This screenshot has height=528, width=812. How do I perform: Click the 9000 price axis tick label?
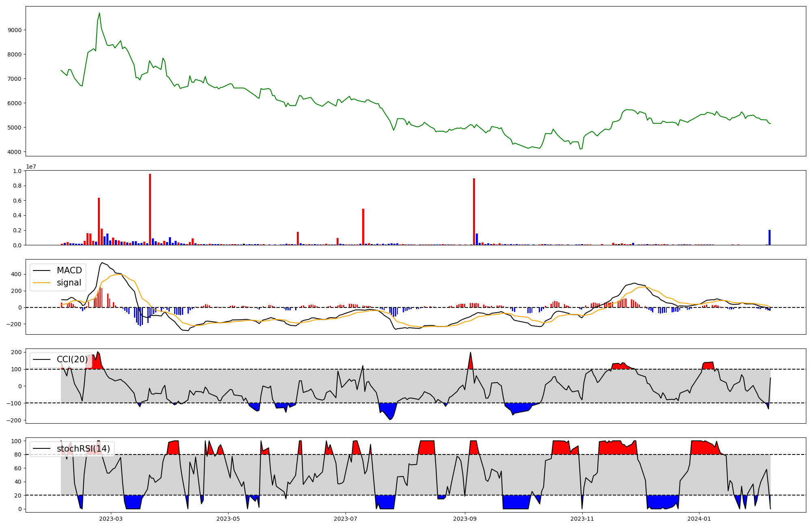(x=15, y=30)
